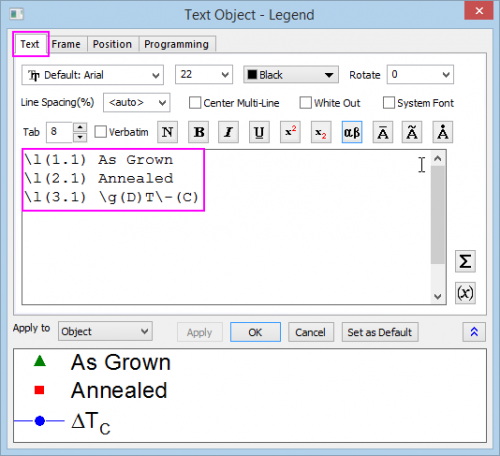Viewport: 500px width, 456px height.
Task: Click the legend text line '\l(1.1) As Grown'
Action: coord(99,160)
